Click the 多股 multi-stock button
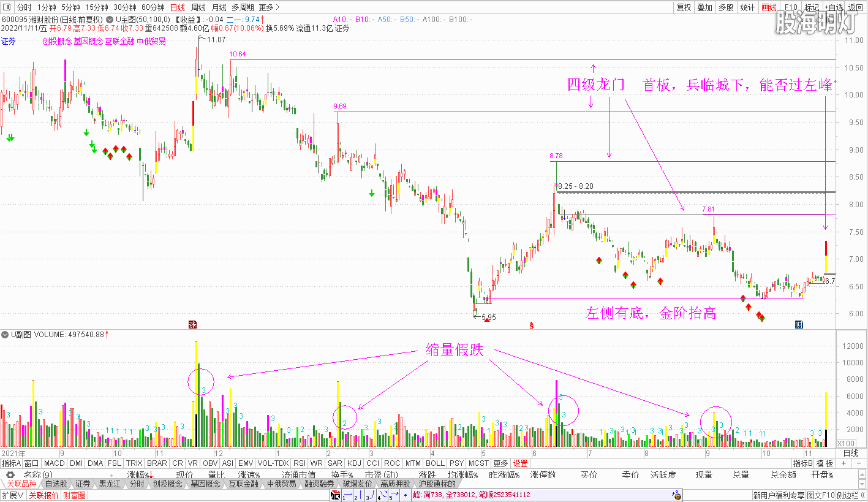This screenshot has width=868, height=502. click(726, 7)
